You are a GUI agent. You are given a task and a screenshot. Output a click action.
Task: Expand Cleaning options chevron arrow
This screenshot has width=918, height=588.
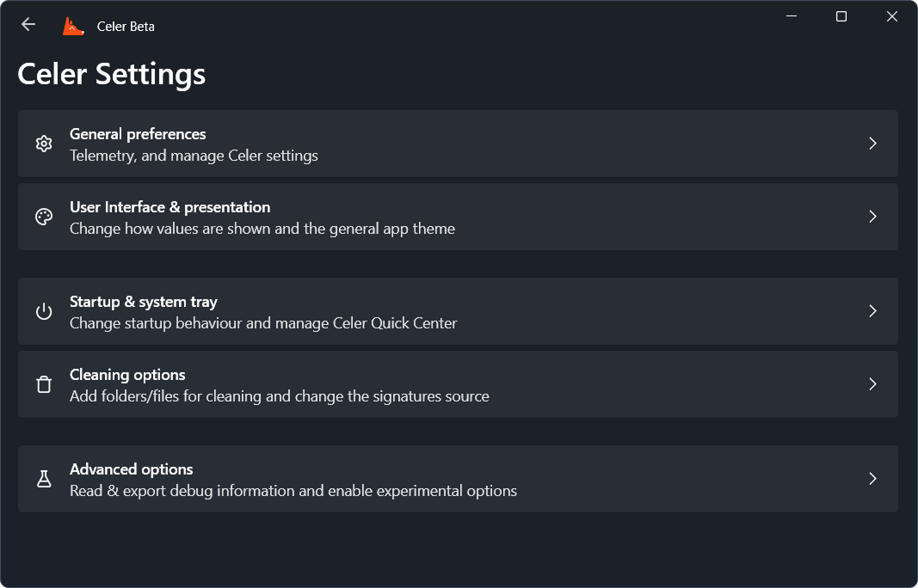pos(872,383)
